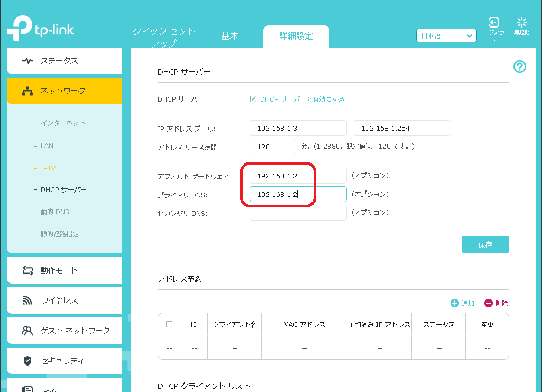542x392 pixels.
Task: Open the 動的 DNS submenu link
Action: click(55, 212)
